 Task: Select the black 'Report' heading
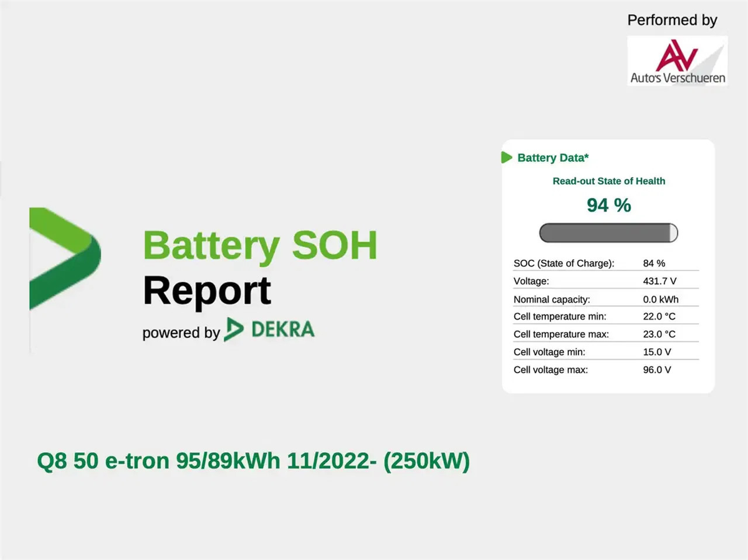(x=207, y=290)
